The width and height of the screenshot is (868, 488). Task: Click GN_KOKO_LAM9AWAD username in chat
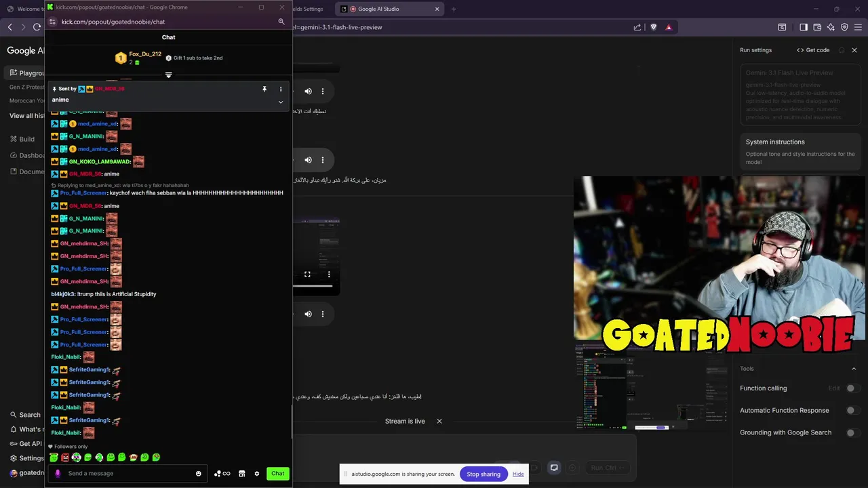(99, 162)
